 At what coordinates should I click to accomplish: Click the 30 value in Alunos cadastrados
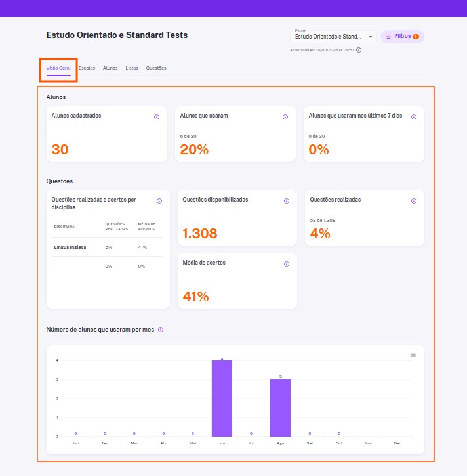(x=60, y=149)
